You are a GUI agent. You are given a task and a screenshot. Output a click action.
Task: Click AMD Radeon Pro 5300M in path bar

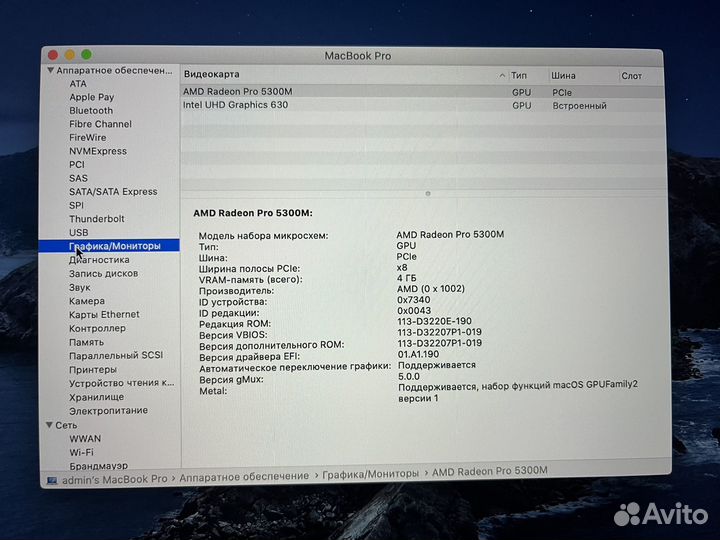coord(489,471)
